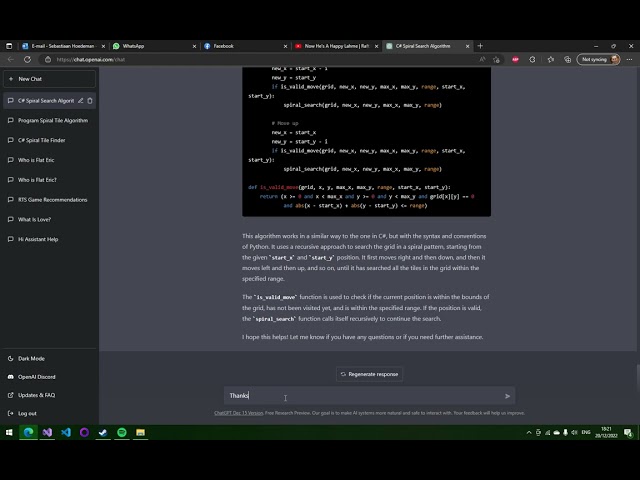The image size is (640, 480).
Task: Start a New Chat
Action: 49,79
